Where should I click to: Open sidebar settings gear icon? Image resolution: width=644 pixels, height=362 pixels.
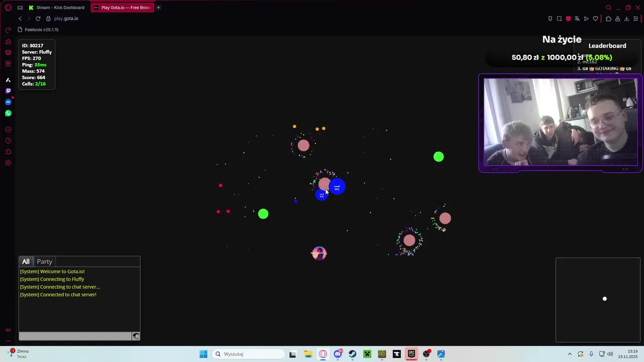point(8,163)
